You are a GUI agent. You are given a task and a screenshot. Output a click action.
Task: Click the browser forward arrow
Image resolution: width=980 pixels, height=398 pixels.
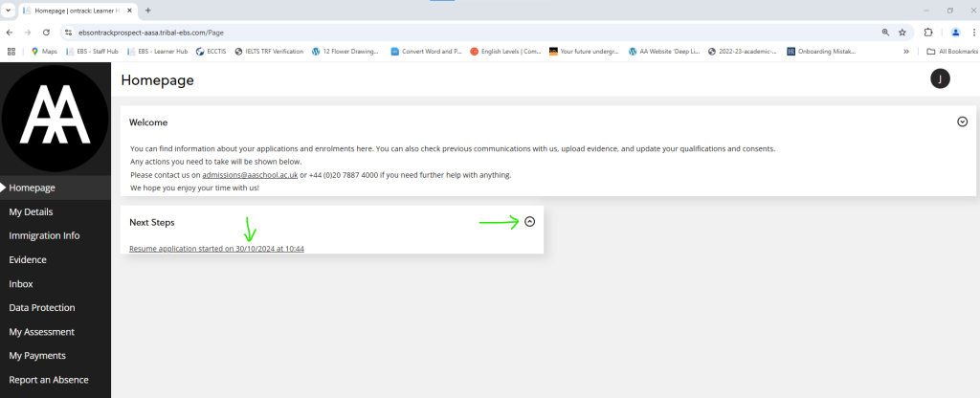point(28,33)
